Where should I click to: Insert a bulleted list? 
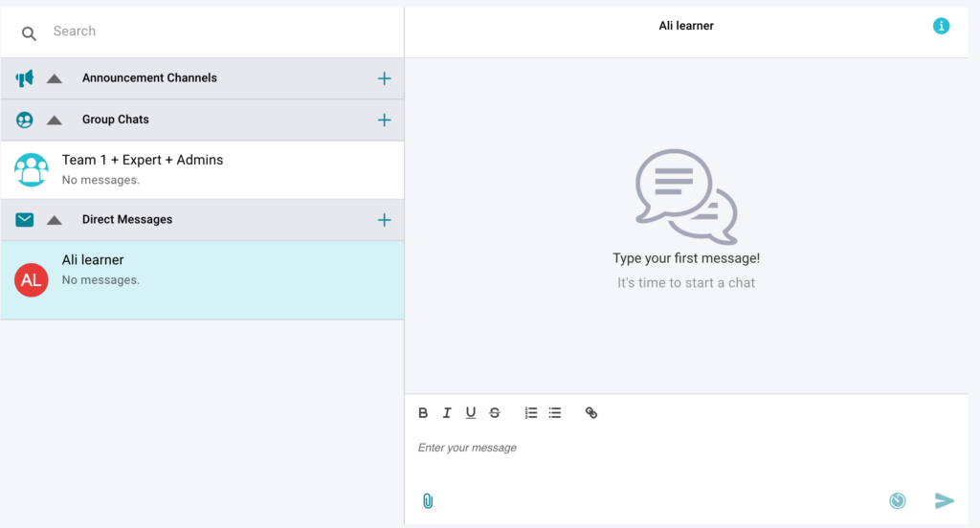click(x=555, y=413)
